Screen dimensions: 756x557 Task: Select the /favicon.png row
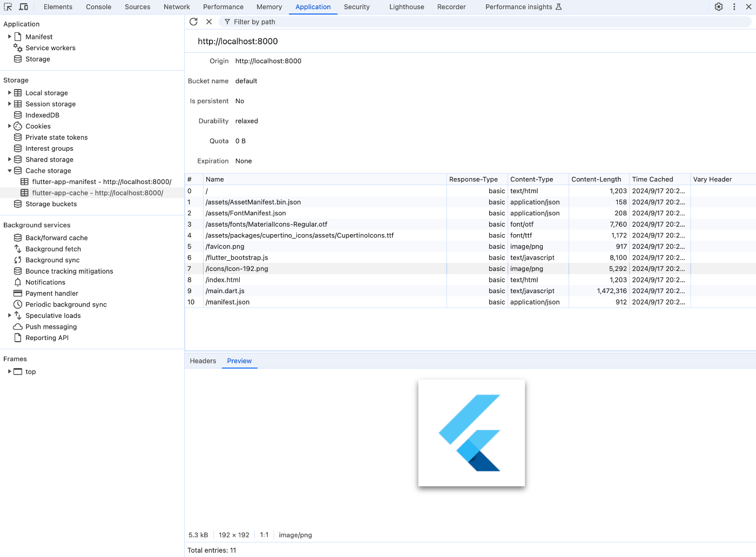[470, 247]
